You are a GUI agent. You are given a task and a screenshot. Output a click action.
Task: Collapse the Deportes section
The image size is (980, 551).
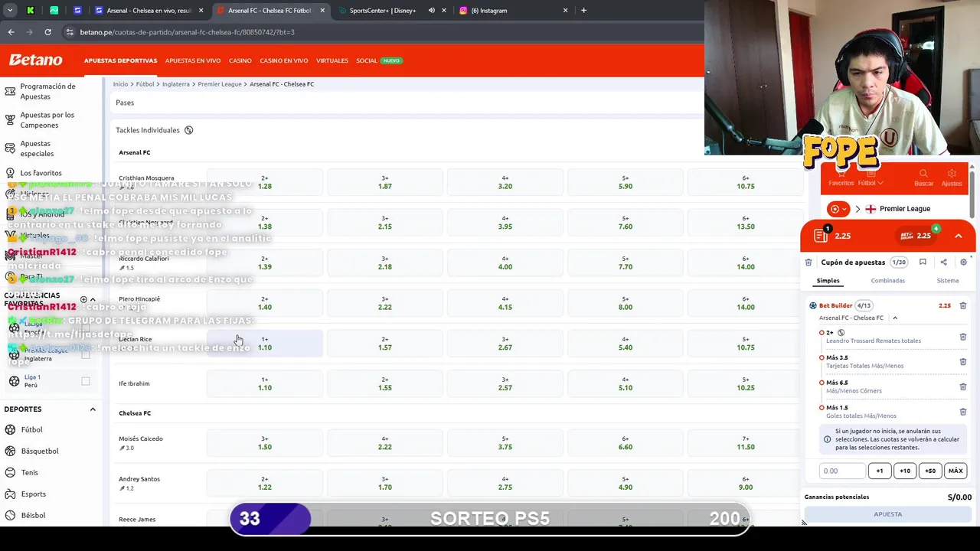click(93, 409)
